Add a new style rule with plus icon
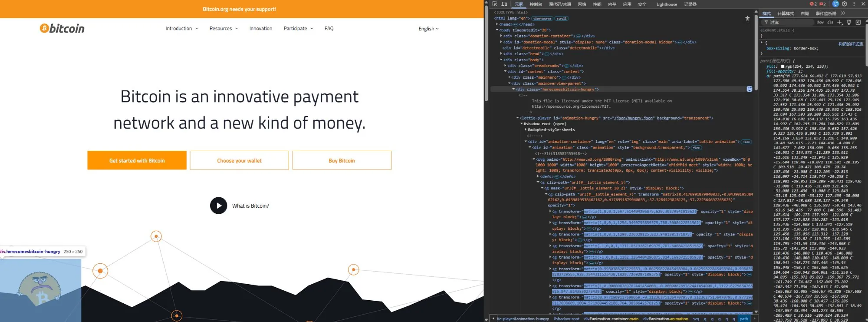Viewport: 868px width, 322px height. pos(840,22)
